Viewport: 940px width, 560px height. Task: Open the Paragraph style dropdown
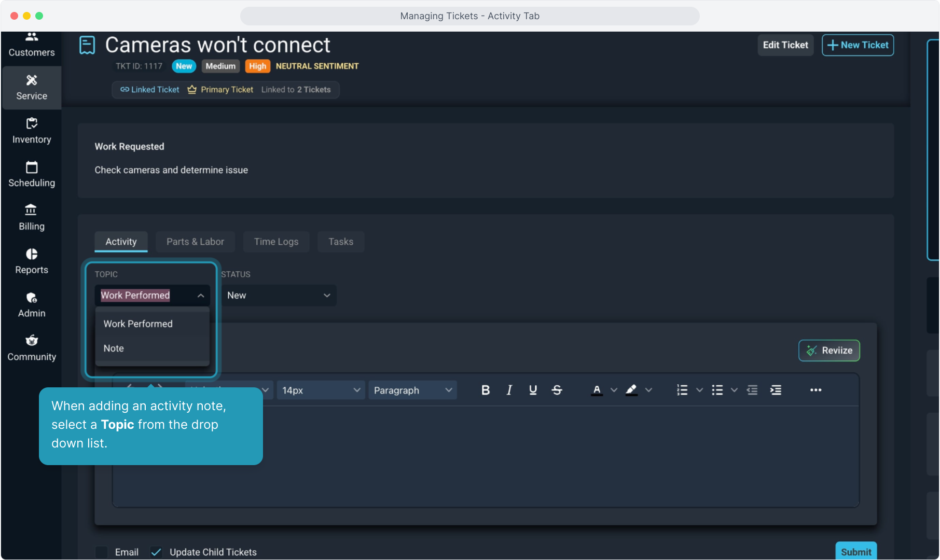(412, 390)
